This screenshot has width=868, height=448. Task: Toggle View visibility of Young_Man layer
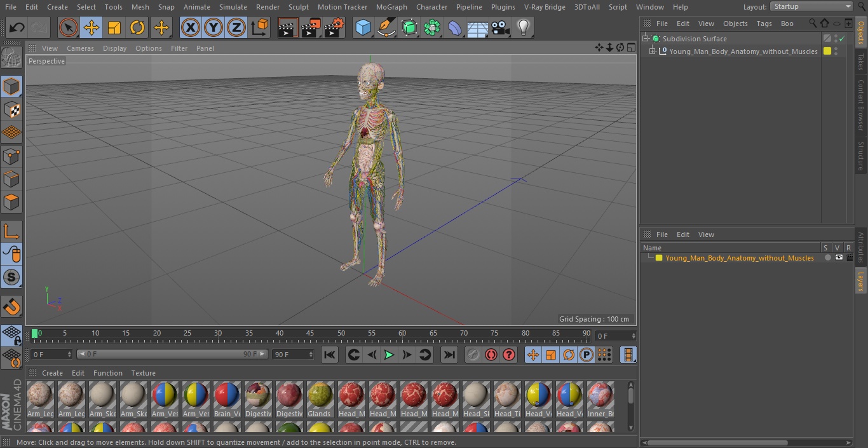tap(839, 258)
